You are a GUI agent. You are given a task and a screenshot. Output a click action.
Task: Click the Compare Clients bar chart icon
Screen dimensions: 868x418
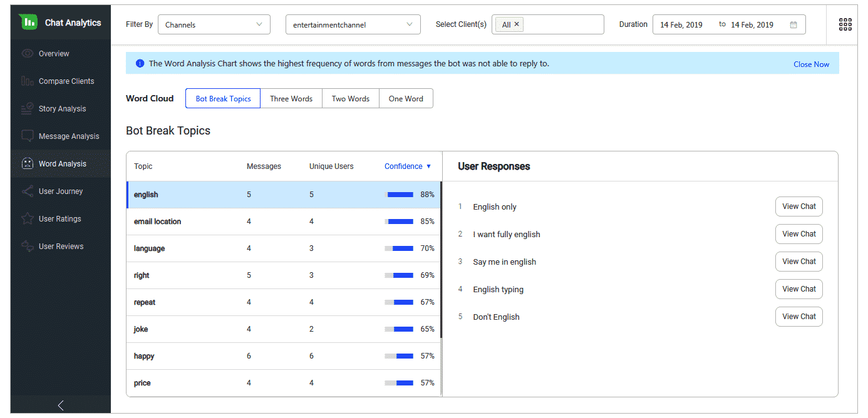click(27, 81)
